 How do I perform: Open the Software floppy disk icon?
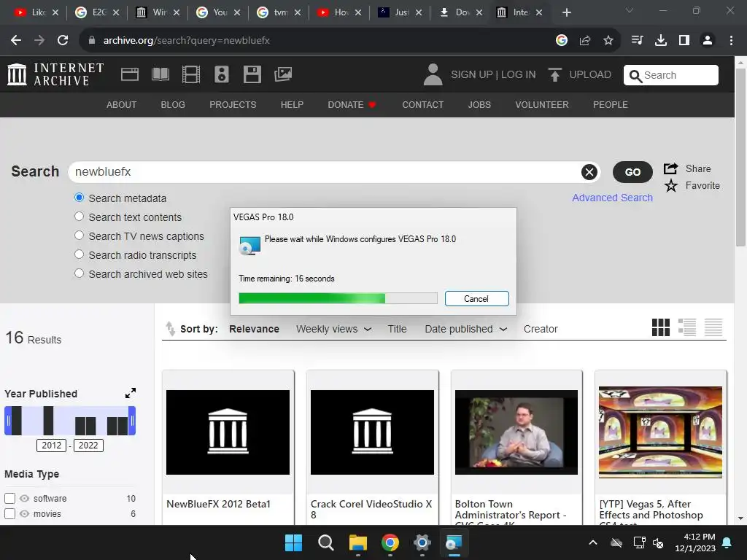pyautogui.click(x=252, y=74)
